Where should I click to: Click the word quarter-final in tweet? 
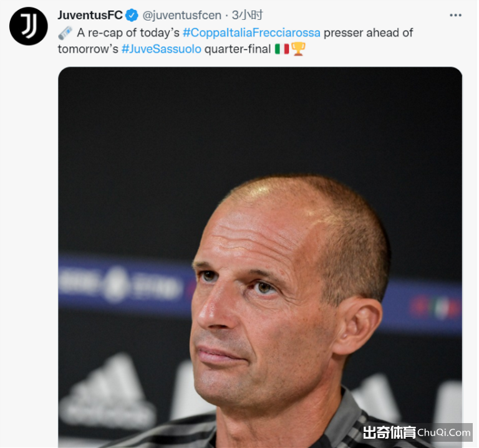tap(238, 49)
